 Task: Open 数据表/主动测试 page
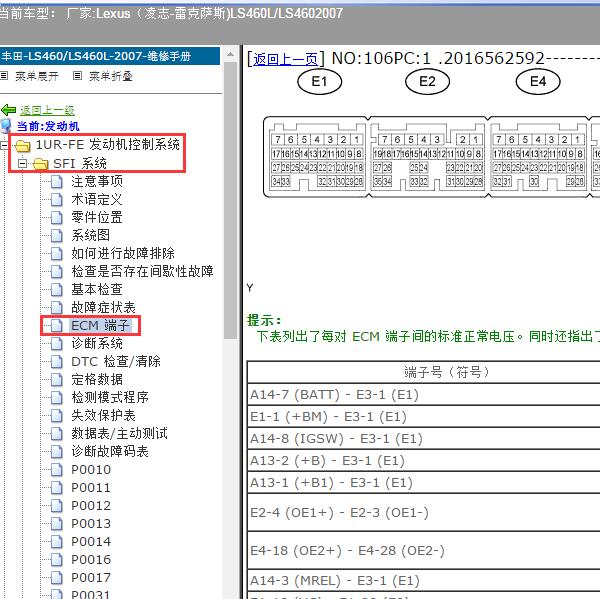119,433
